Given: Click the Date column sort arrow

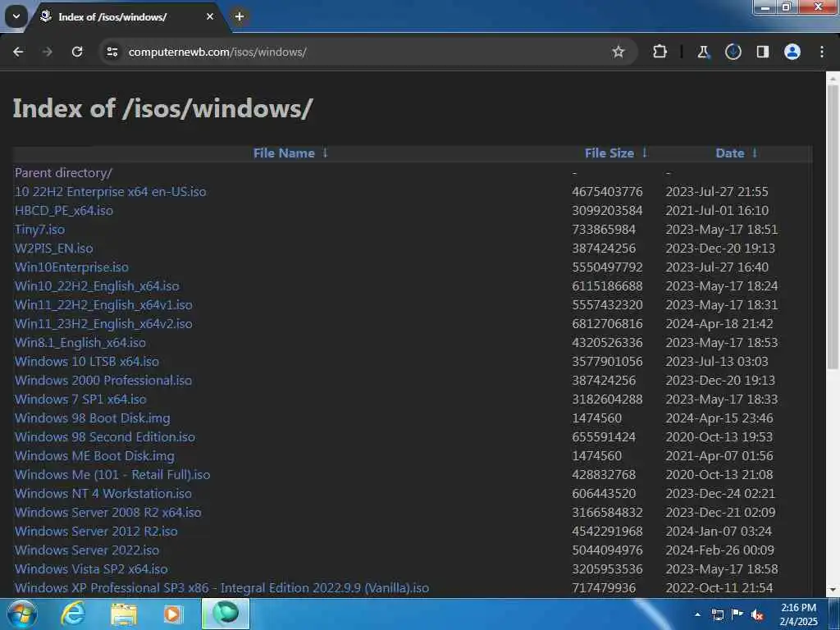Looking at the screenshot, I should pos(755,153).
